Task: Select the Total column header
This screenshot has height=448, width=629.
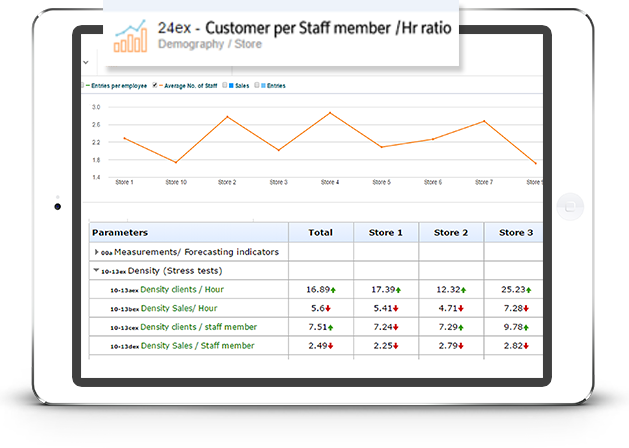Action: click(x=320, y=232)
